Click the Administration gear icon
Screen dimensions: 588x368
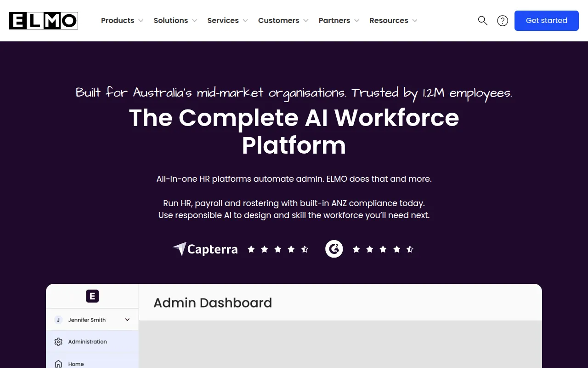click(58, 342)
